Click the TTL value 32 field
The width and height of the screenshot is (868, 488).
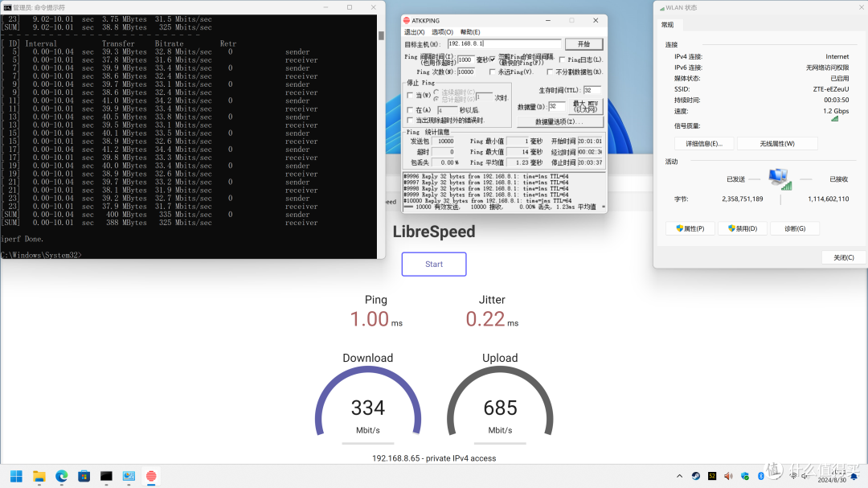coord(592,90)
